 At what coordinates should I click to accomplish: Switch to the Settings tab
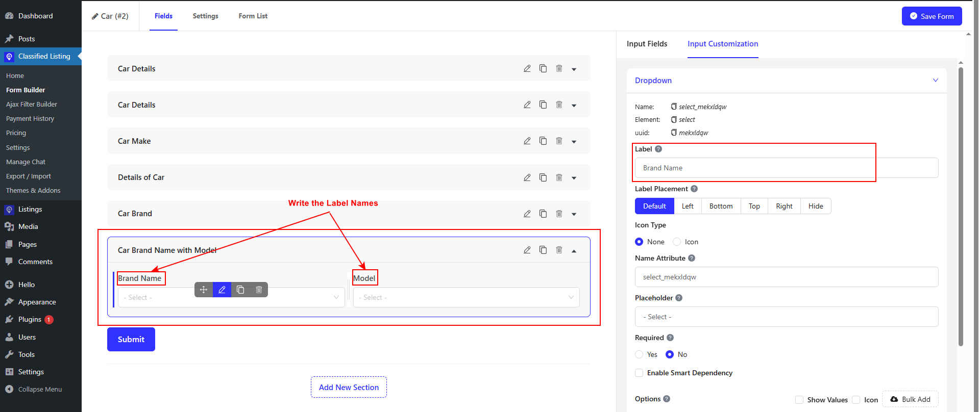[205, 16]
